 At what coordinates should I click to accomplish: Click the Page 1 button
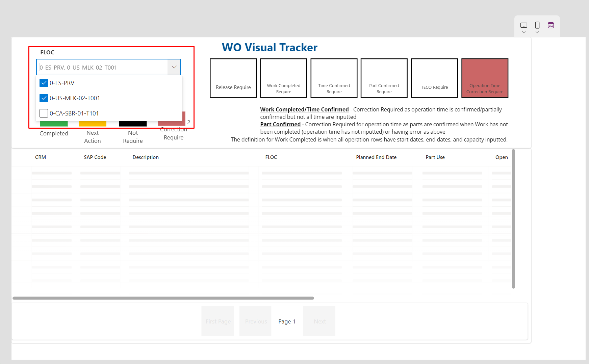pyautogui.click(x=287, y=321)
